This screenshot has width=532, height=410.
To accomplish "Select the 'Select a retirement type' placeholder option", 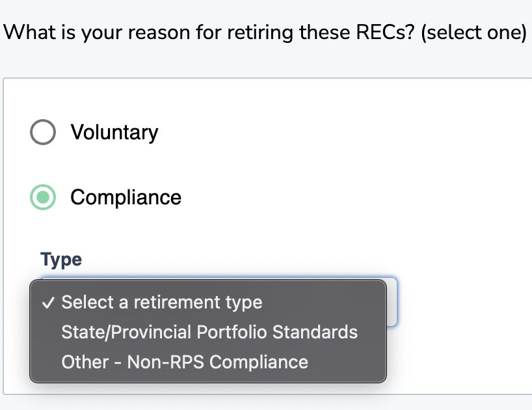I will point(161,303).
